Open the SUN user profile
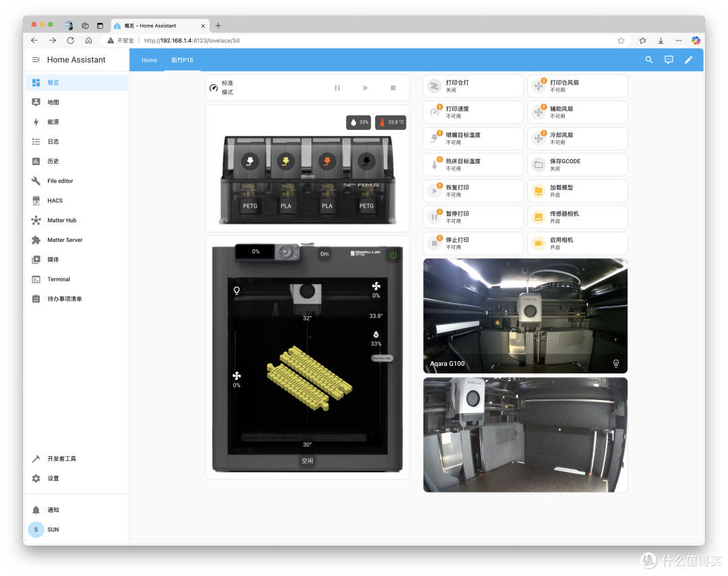 click(77, 530)
